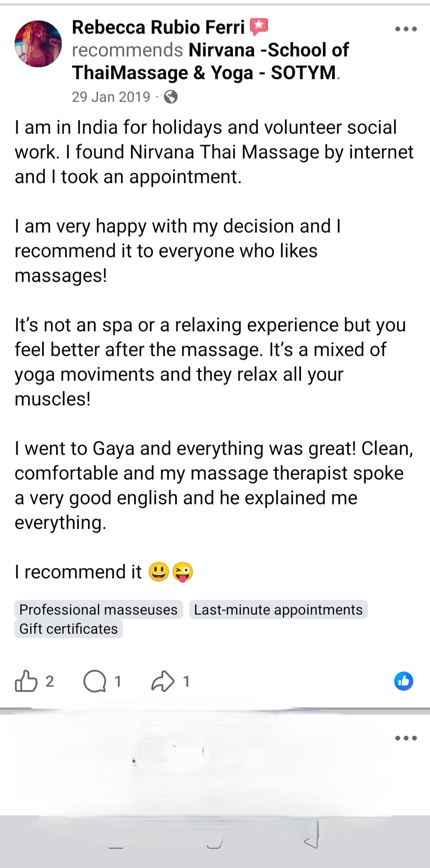Viewport: 430px width, 868px height.
Task: Open the post options three-dot menu
Action: [406, 29]
